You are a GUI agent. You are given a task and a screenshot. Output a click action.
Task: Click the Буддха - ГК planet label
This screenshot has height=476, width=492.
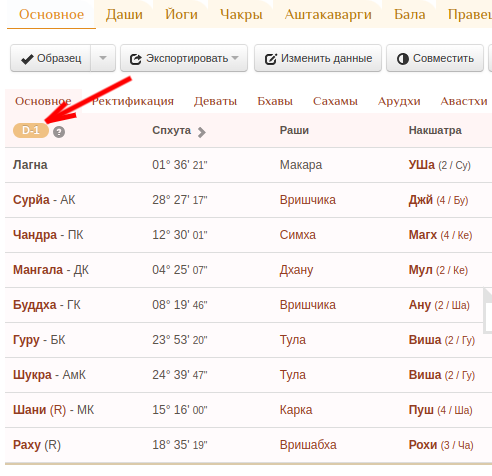coord(47,305)
